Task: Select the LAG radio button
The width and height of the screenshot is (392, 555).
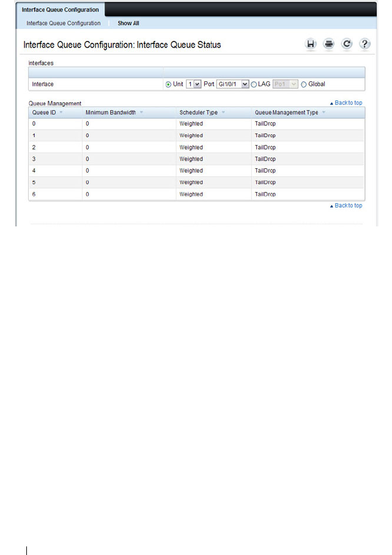Action: 253,84
